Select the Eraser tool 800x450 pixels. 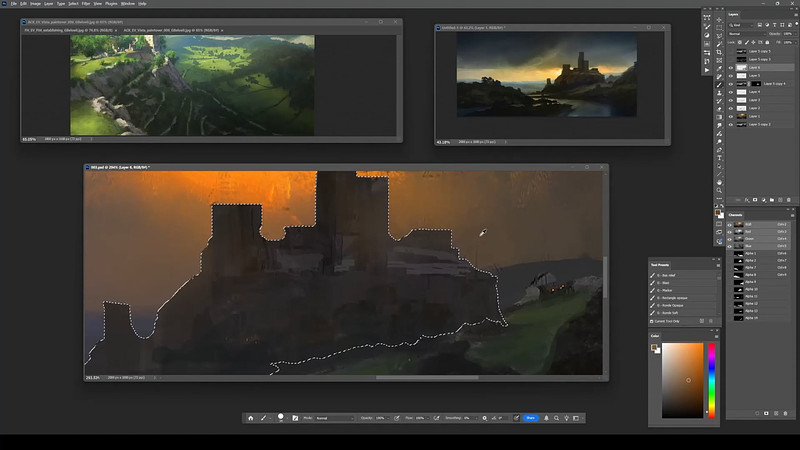click(719, 109)
